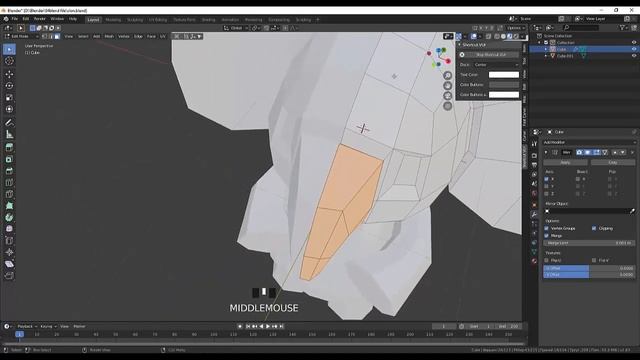Click the Text Color swatch
Viewport: 640px width, 360px height.
coord(504,75)
